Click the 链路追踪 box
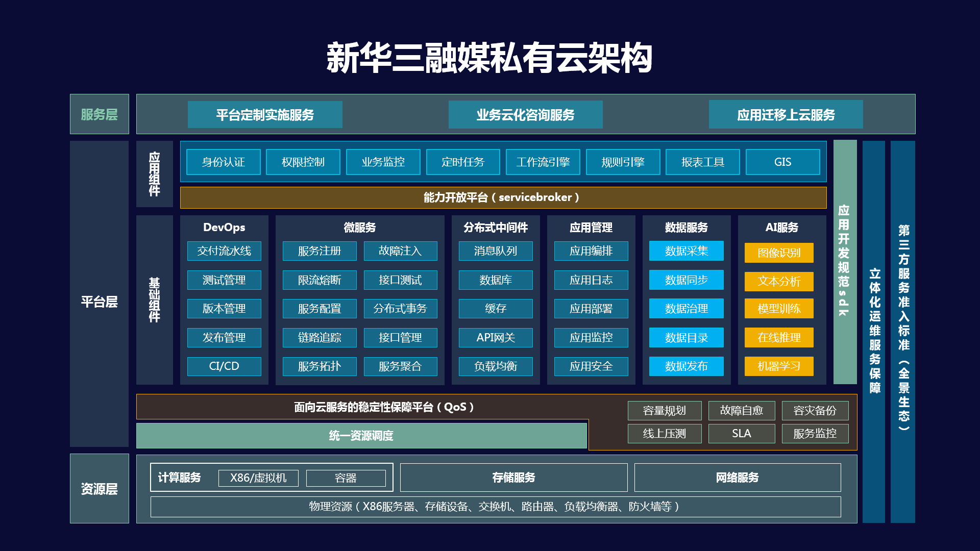 click(320, 338)
